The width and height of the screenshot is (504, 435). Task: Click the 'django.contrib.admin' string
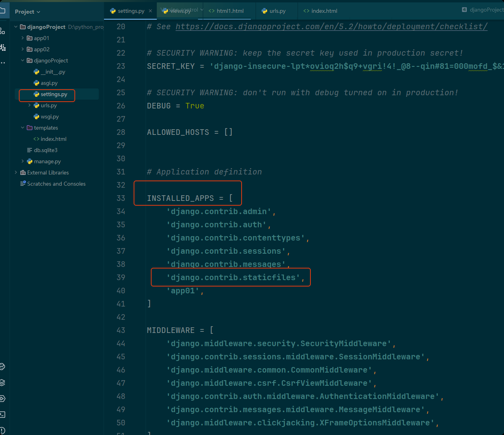point(219,211)
